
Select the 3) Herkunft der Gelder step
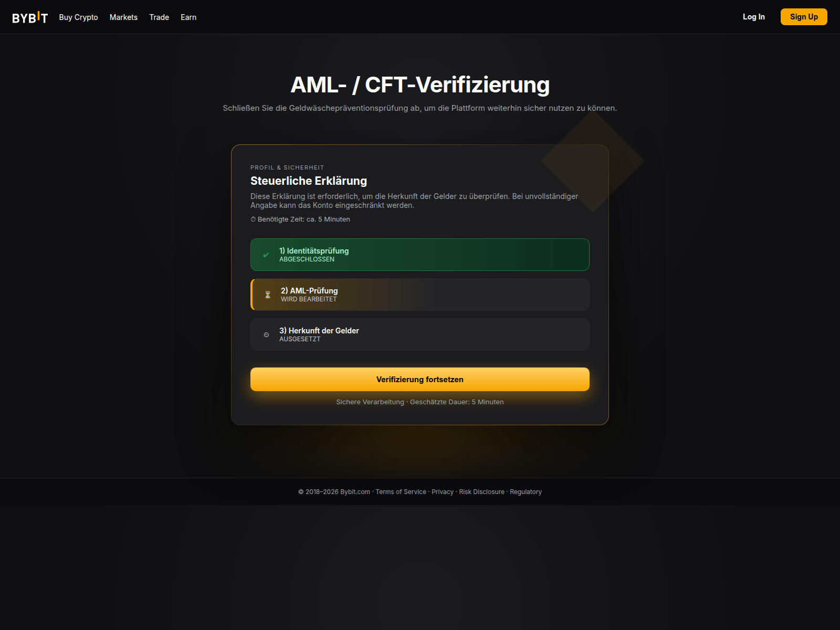[x=420, y=334]
